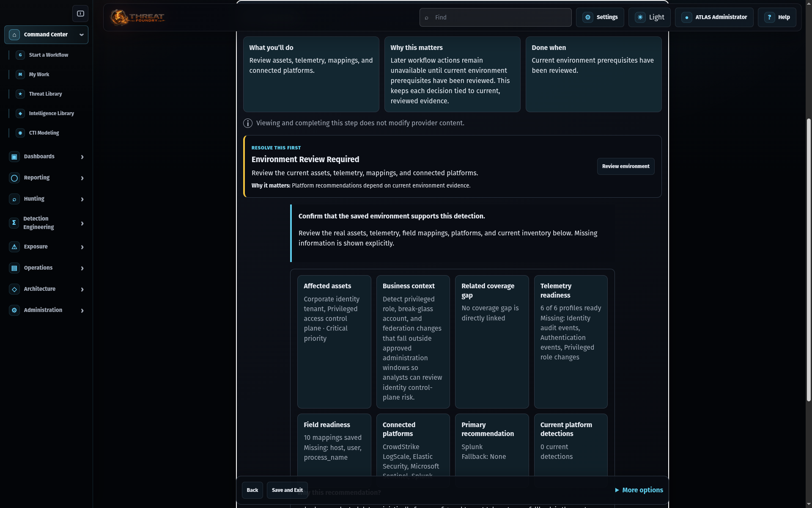Expand the Hunting section chevron
The image size is (812, 508).
click(x=82, y=199)
